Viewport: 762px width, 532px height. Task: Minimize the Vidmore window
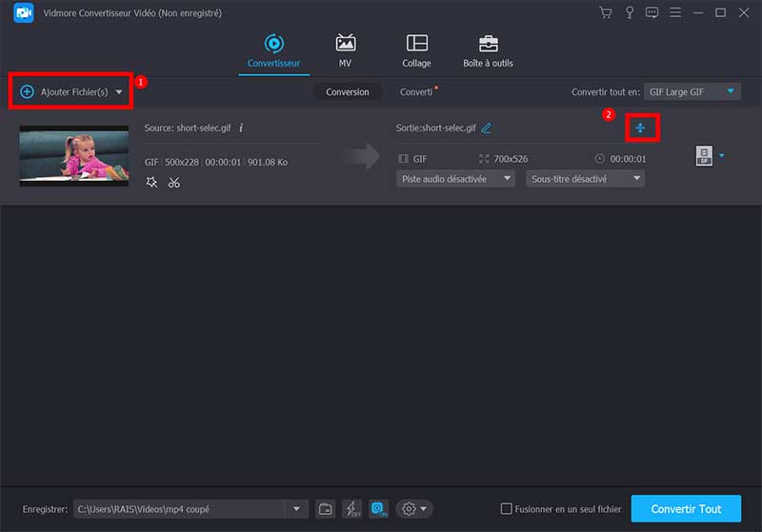698,12
